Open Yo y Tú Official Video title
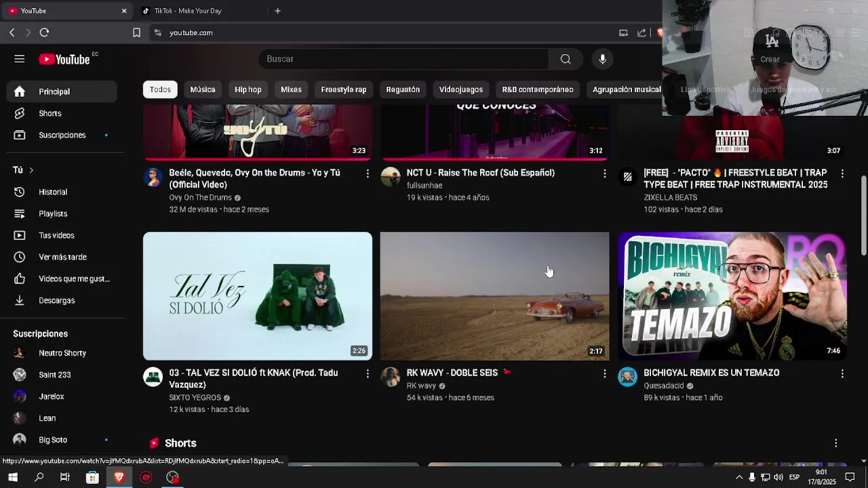868x488 pixels. [x=254, y=179]
